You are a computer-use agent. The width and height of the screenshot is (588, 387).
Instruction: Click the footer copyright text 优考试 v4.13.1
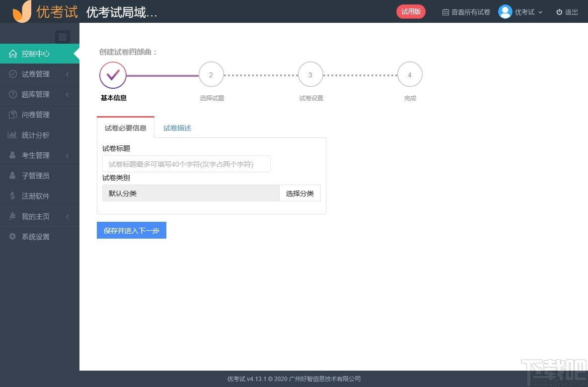point(294,379)
